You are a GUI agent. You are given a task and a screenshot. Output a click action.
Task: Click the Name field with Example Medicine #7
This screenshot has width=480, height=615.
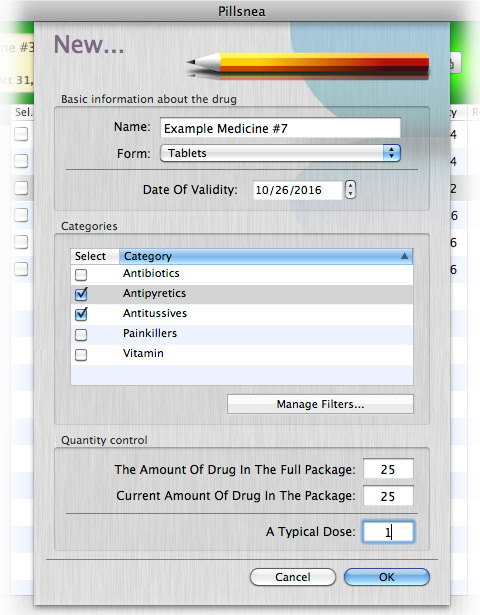click(280, 128)
